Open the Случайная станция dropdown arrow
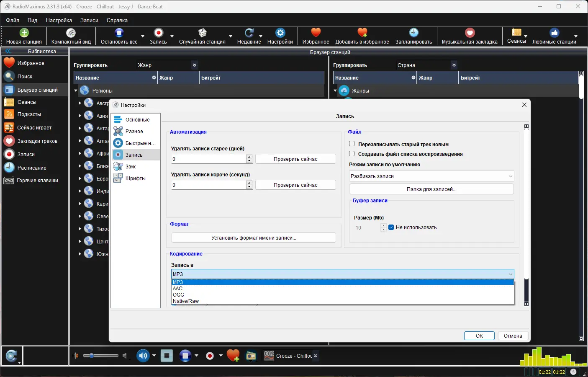The height and width of the screenshot is (377, 588). point(231,36)
